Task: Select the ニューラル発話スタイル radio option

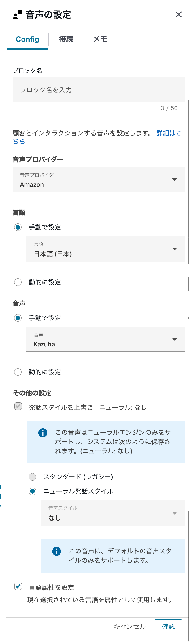Action: 32,491
